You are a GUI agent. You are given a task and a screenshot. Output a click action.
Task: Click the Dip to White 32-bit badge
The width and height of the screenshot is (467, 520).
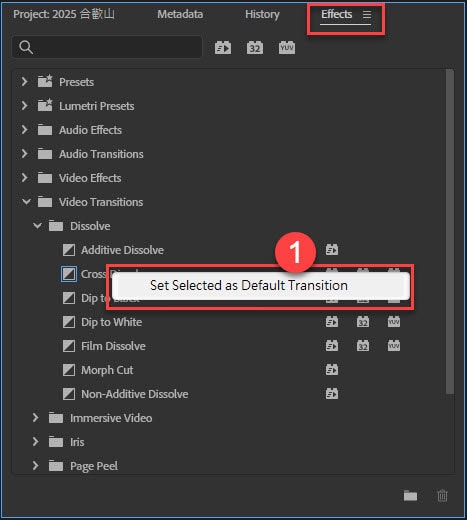363,322
